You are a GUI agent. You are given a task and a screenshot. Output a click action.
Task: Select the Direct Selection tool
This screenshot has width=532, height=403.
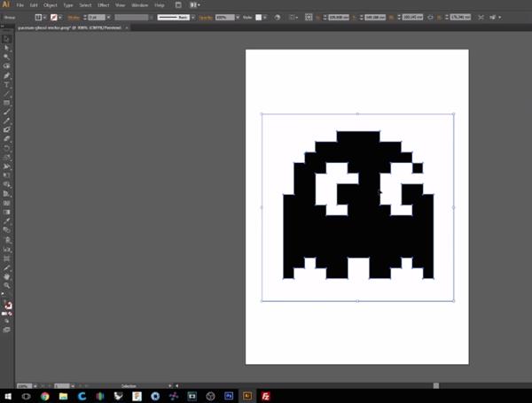point(6,48)
